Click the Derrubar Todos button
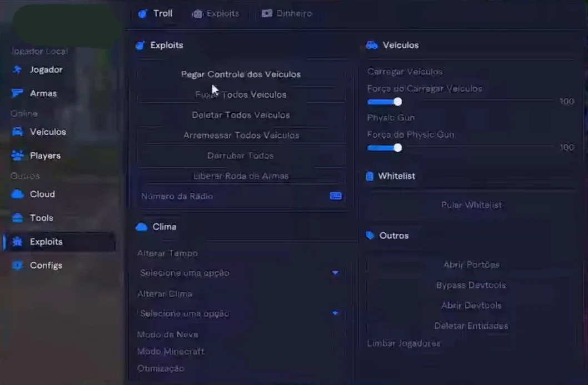 (241, 155)
